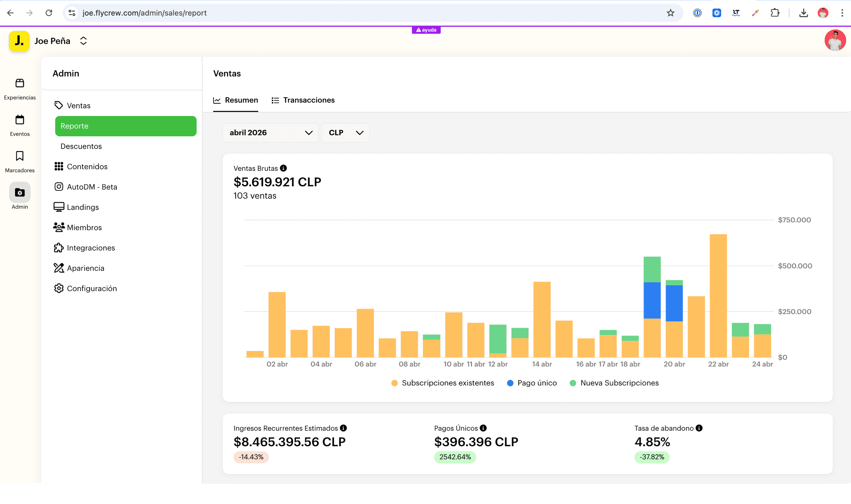
Task: Click the browser address bar URL
Action: (x=145, y=13)
